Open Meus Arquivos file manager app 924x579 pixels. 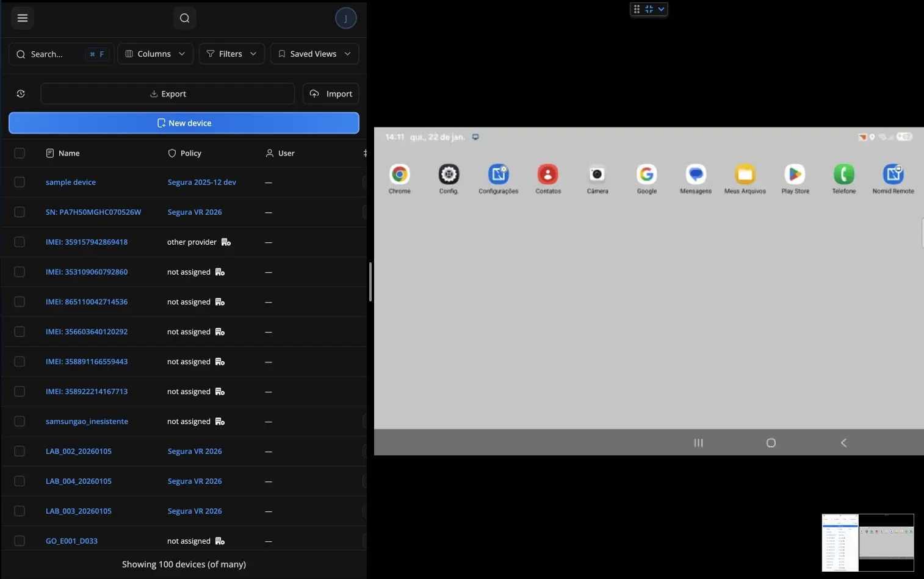(745, 175)
